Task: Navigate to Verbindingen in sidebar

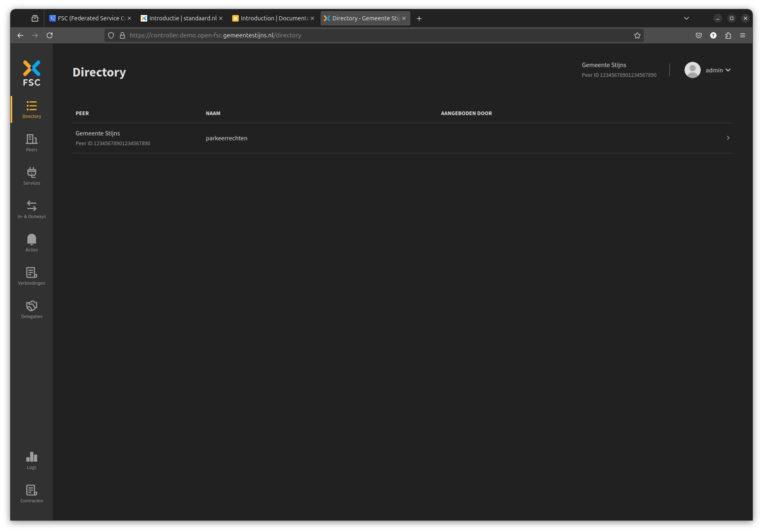Action: pyautogui.click(x=32, y=276)
